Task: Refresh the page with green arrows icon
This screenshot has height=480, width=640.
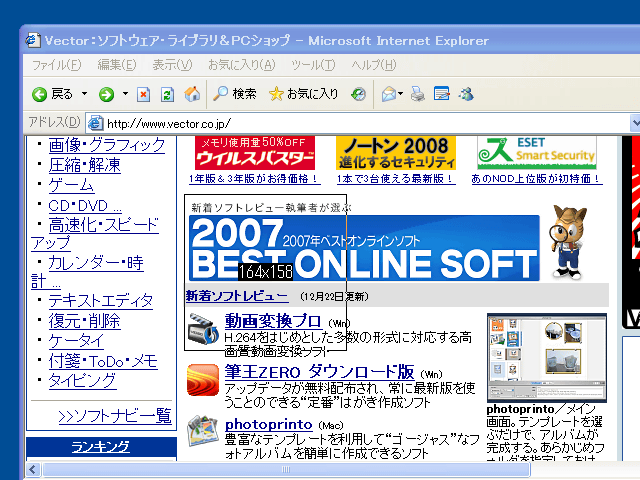Action: click(168, 94)
